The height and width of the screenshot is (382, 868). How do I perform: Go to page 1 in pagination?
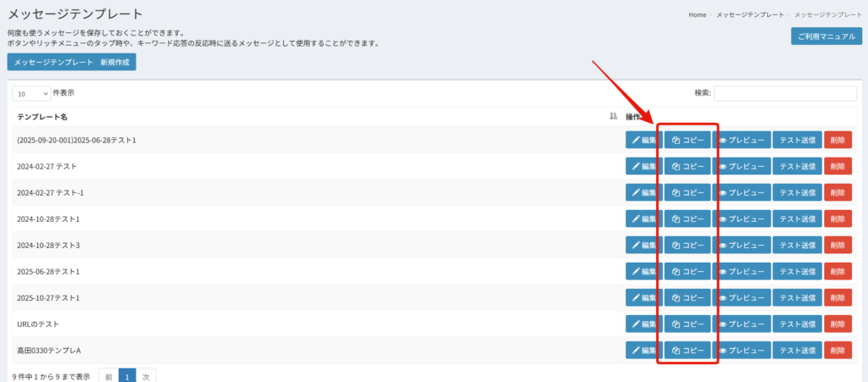point(126,376)
